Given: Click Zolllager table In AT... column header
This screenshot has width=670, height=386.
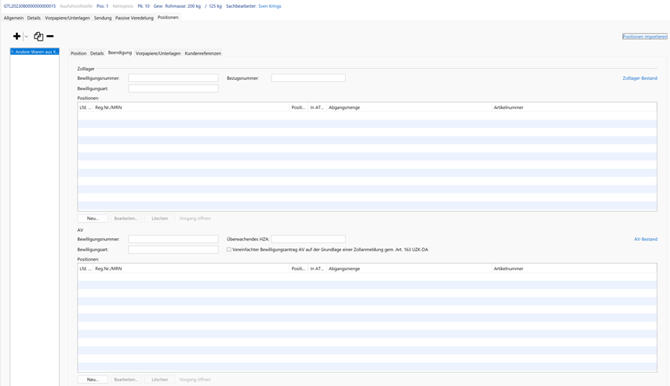Looking at the screenshot, I should (x=317, y=108).
